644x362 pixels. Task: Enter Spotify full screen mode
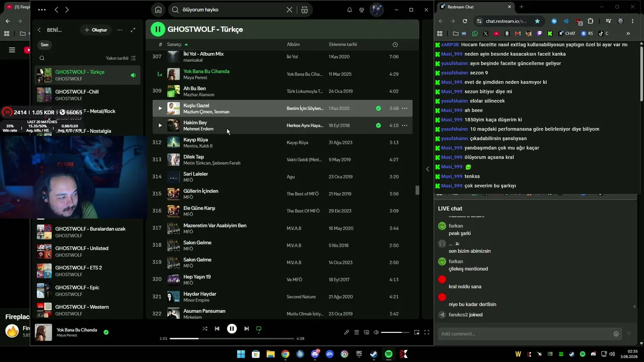[x=427, y=332]
